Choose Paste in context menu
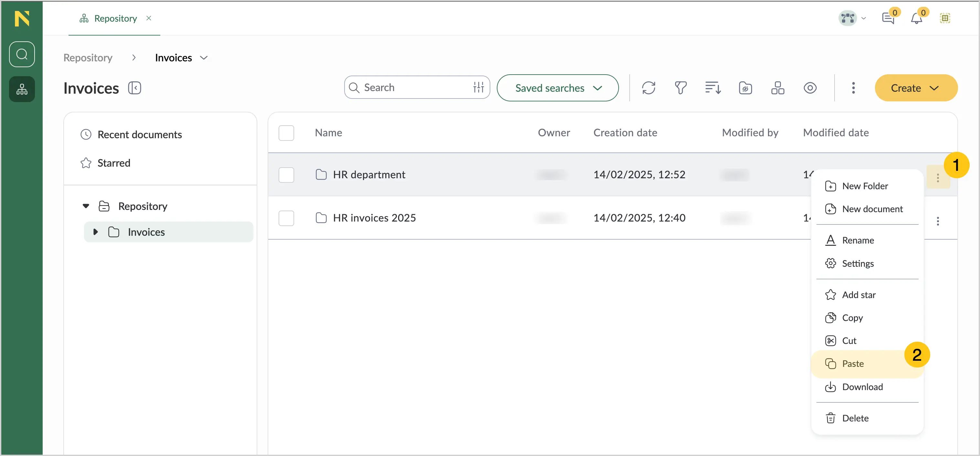The image size is (980, 456). (867, 364)
